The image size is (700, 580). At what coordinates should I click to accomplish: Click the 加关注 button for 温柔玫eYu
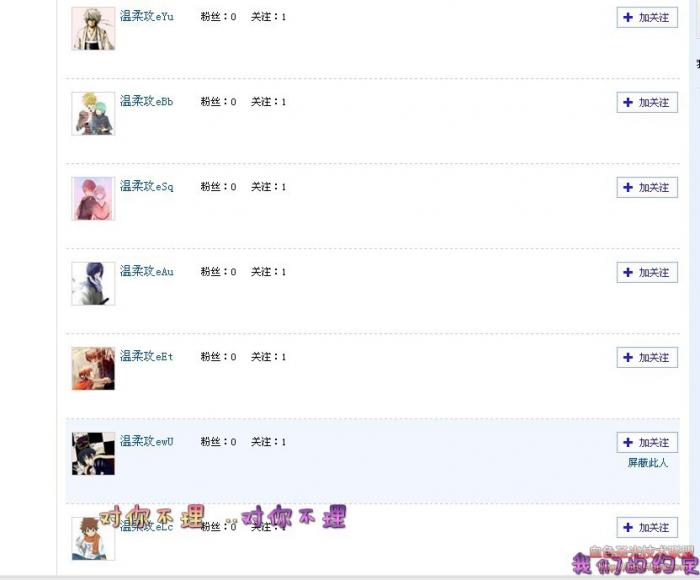[x=647, y=17]
